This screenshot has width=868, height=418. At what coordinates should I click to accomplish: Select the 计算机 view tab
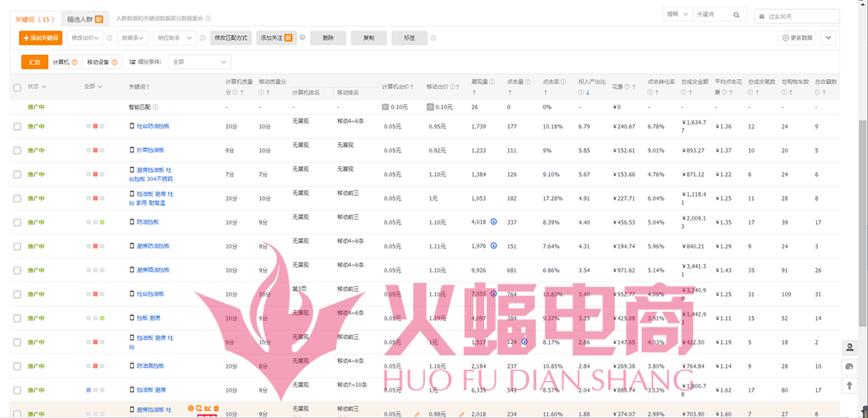coord(65,62)
